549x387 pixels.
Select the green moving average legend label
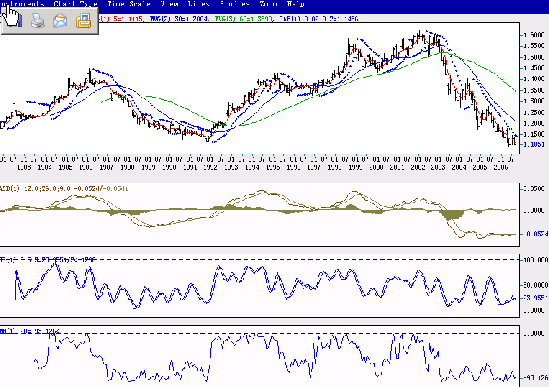(x=243, y=19)
